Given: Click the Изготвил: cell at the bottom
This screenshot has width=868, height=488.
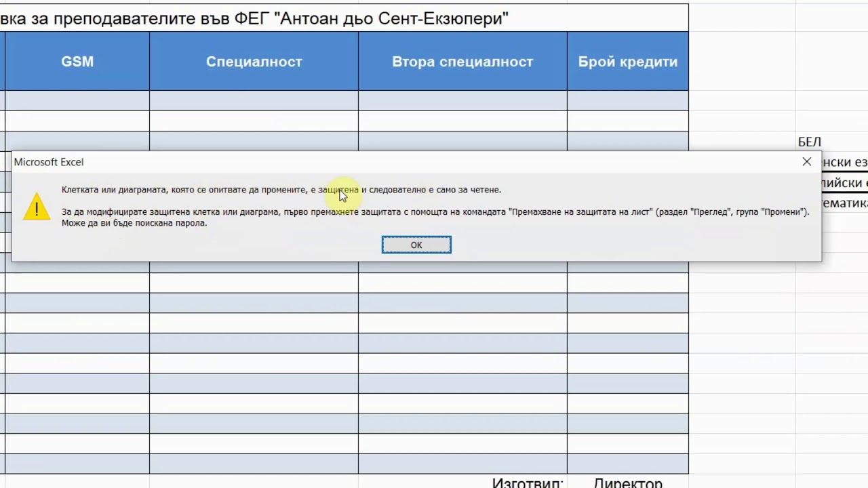Looking at the screenshot, I should pos(528,483).
